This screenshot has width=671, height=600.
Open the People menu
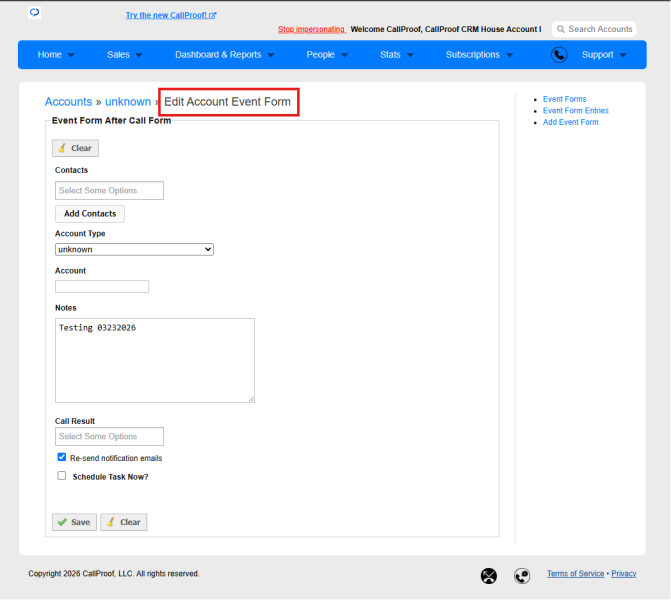point(320,55)
